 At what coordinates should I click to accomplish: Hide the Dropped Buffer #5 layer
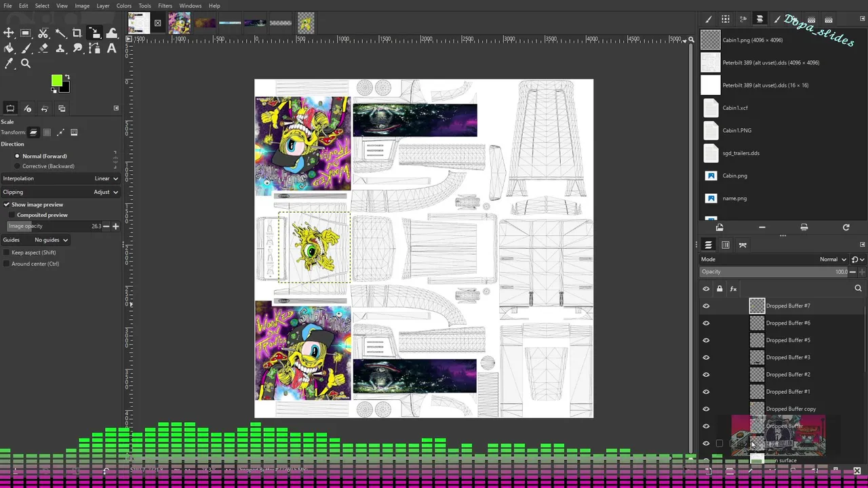706,340
